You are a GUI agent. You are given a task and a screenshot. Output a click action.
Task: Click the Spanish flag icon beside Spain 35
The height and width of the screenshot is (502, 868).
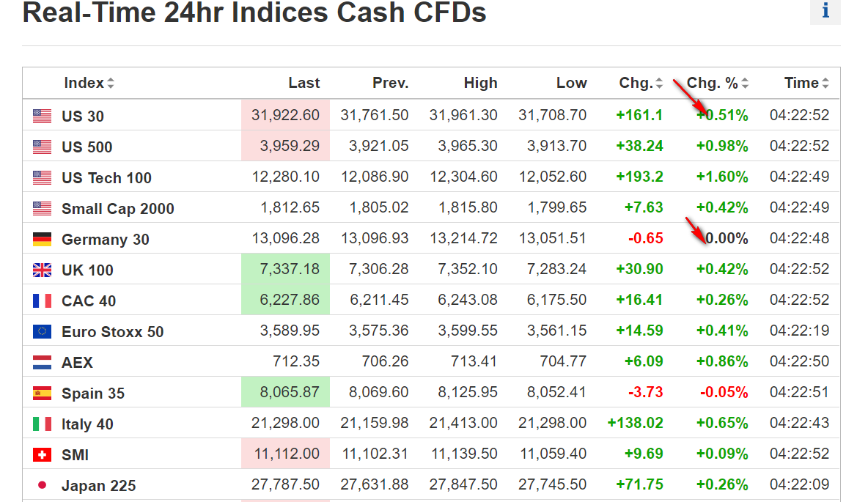(43, 393)
